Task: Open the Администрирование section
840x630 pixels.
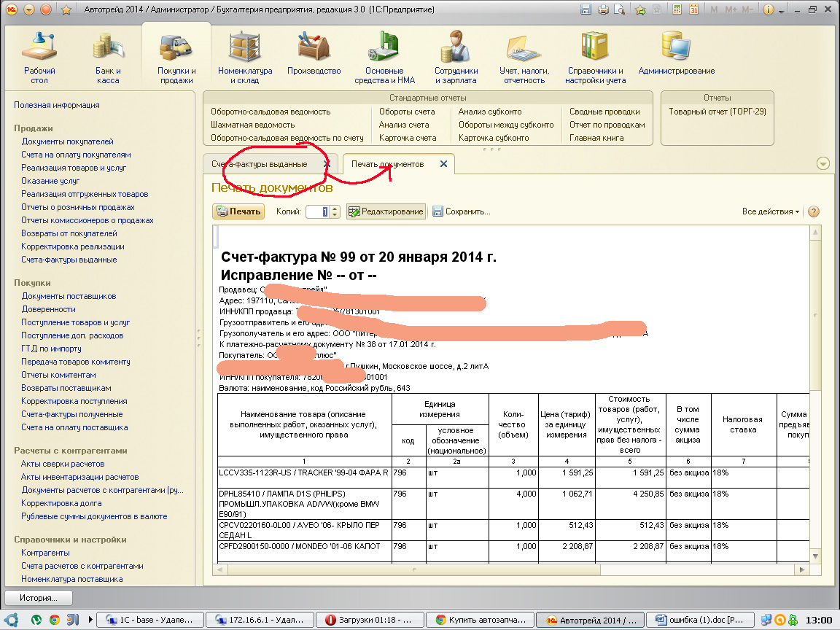Action: click(676, 53)
